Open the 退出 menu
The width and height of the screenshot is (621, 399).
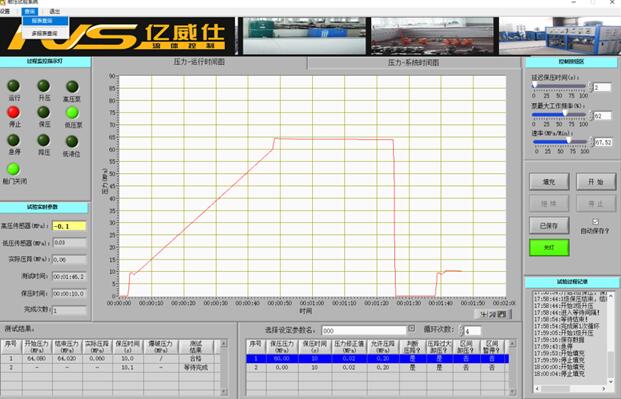point(55,11)
